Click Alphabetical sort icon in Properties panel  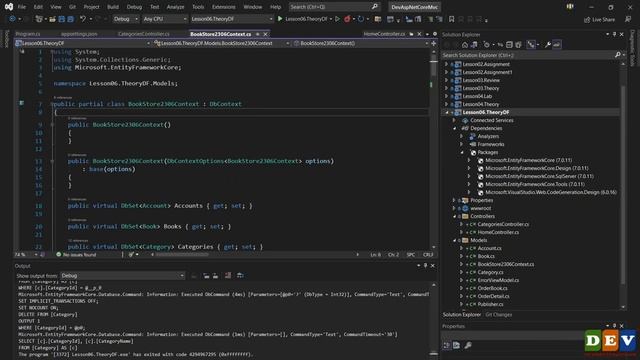pyautogui.click(x=456, y=345)
